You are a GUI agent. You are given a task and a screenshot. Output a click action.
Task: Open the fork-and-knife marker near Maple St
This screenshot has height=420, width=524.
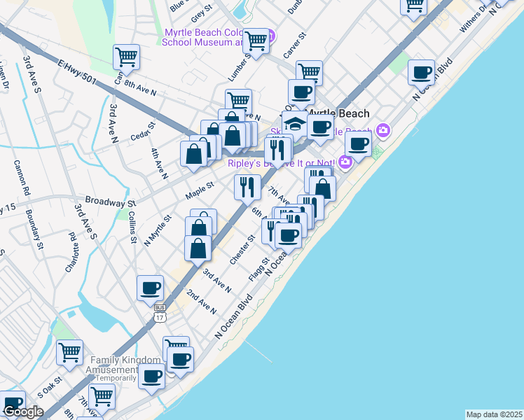(247, 187)
